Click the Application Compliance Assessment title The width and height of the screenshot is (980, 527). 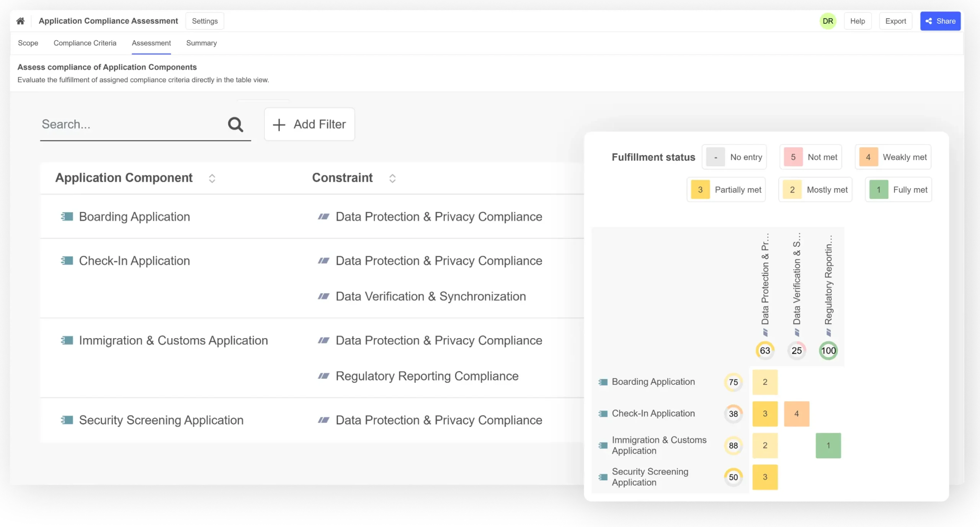coord(108,21)
